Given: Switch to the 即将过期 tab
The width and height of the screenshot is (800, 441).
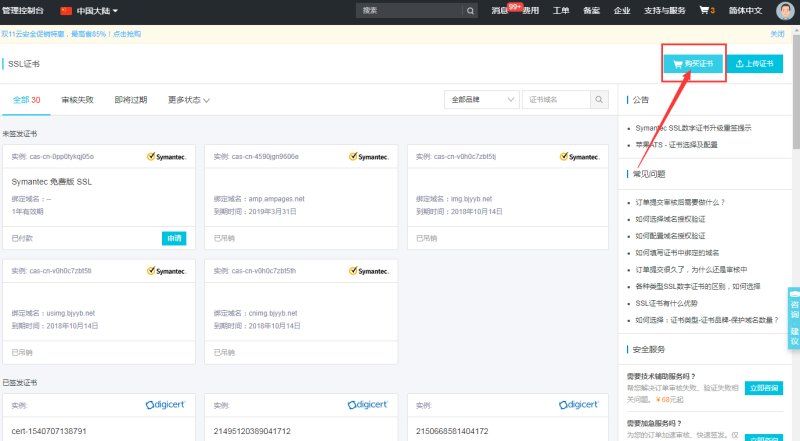Looking at the screenshot, I should click(130, 100).
